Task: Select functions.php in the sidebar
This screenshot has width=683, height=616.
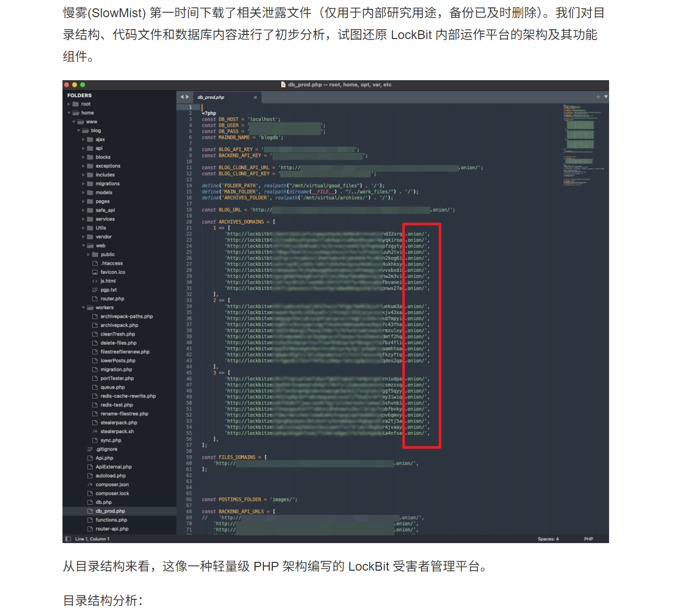Action: click(111, 520)
